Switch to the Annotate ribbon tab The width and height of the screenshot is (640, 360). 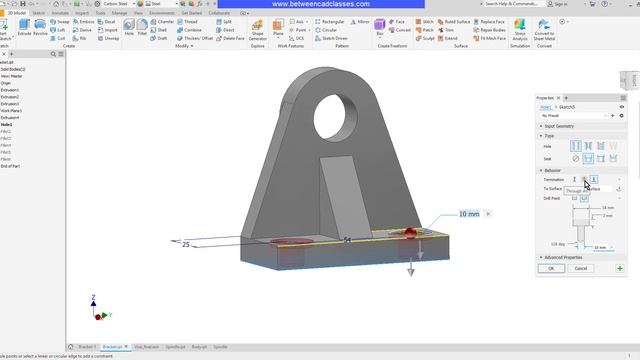click(x=60, y=13)
